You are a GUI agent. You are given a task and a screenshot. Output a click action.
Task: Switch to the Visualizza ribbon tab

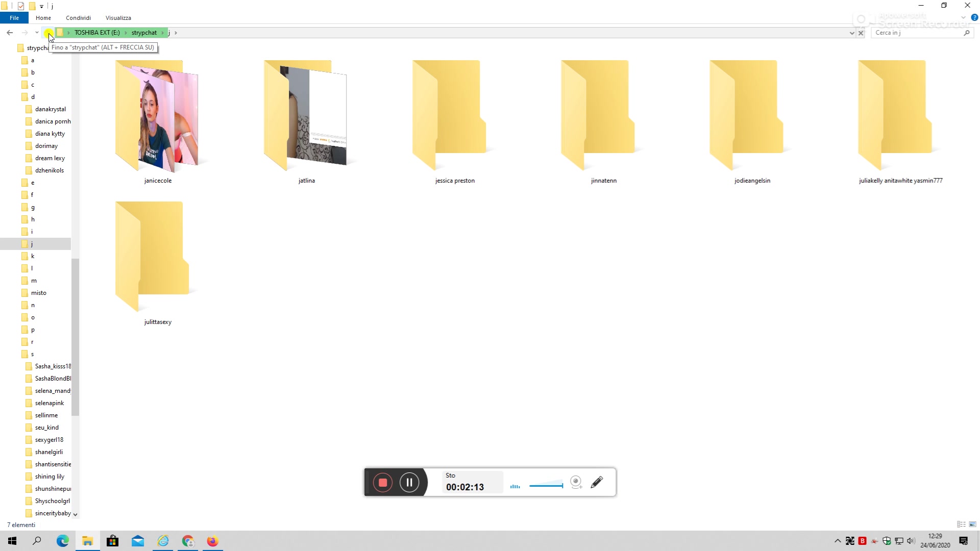point(118,18)
